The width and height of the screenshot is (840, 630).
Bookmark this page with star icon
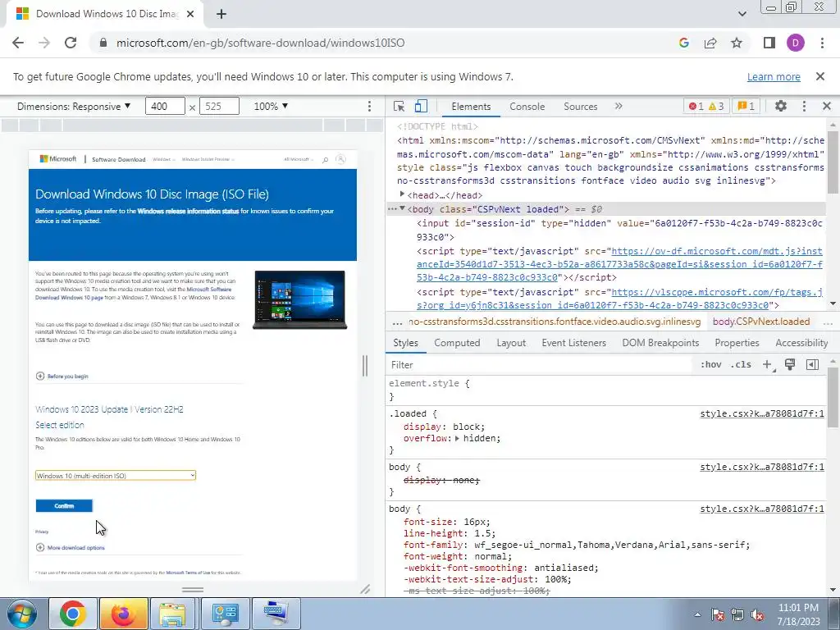click(737, 43)
